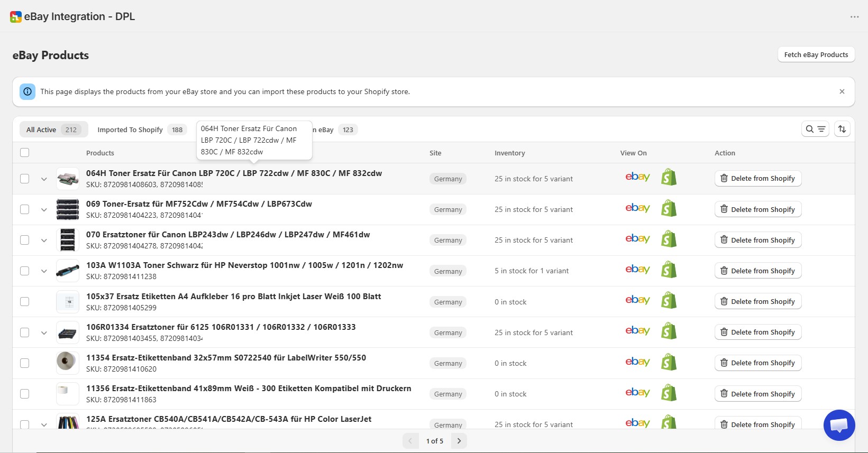Click the 123 count badge tab

tap(348, 130)
